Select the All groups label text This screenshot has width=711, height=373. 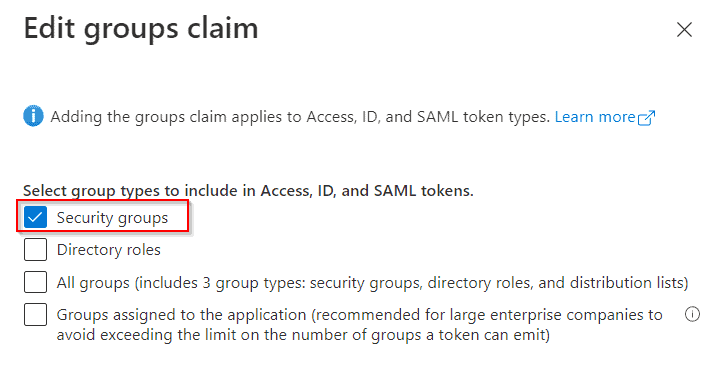click(x=372, y=283)
